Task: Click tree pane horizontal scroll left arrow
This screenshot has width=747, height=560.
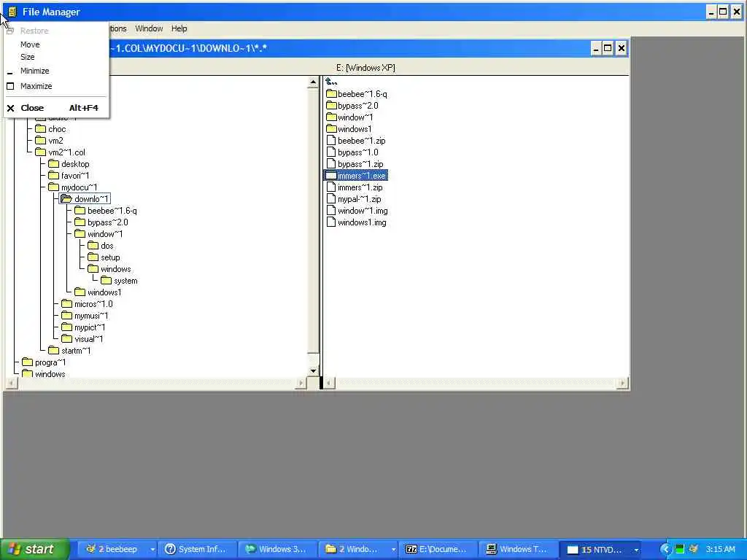Action: pos(12,383)
